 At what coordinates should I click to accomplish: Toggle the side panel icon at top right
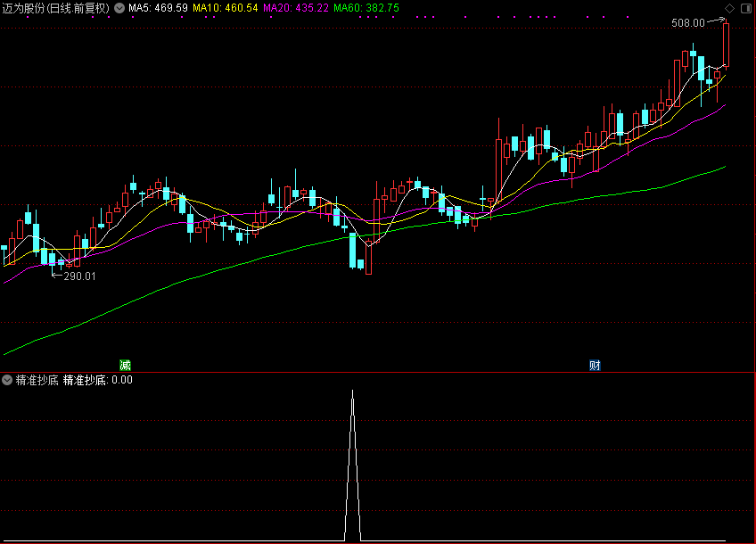(746, 8)
